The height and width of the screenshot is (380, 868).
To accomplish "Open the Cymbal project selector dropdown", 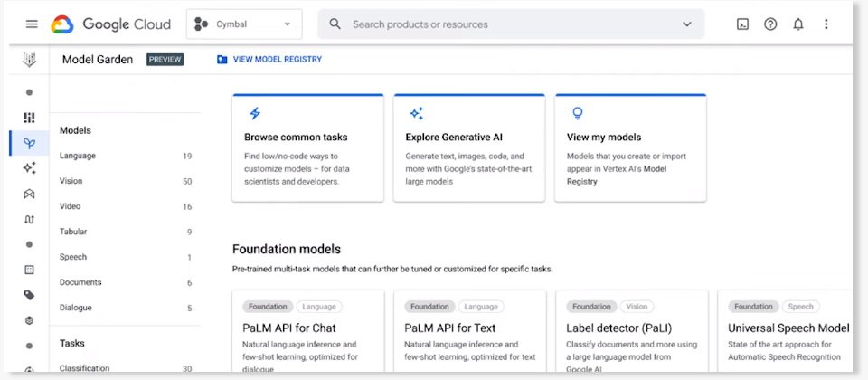I will click(244, 24).
